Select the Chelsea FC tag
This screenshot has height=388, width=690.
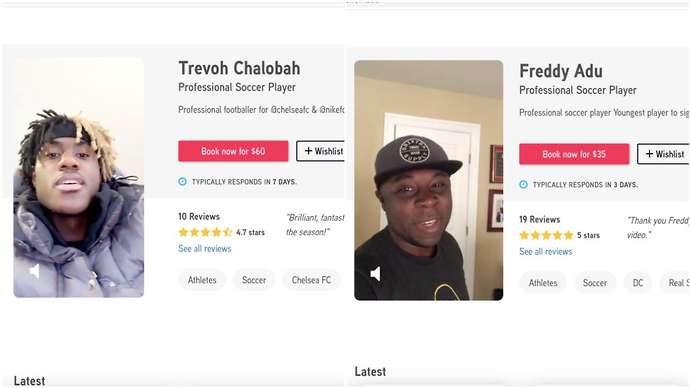click(x=311, y=280)
